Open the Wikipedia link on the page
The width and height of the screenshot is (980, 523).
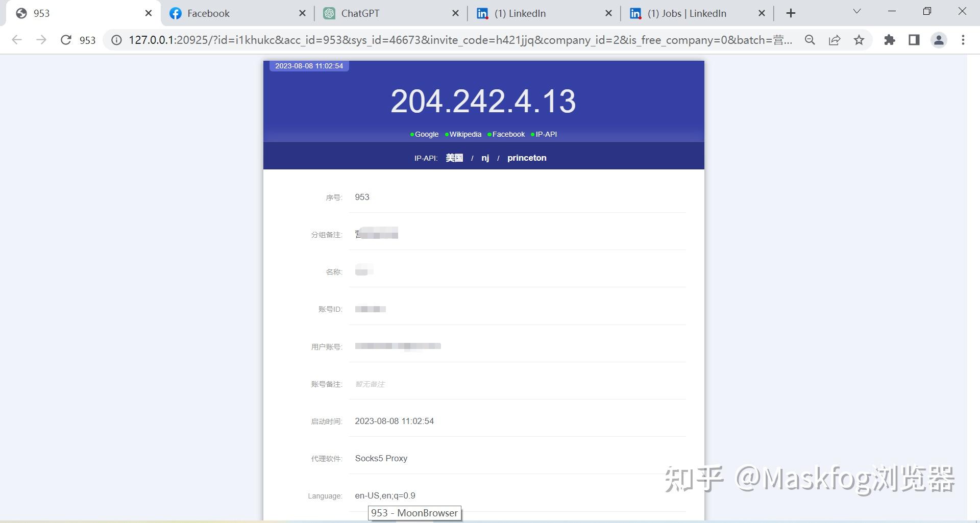pyautogui.click(x=465, y=134)
